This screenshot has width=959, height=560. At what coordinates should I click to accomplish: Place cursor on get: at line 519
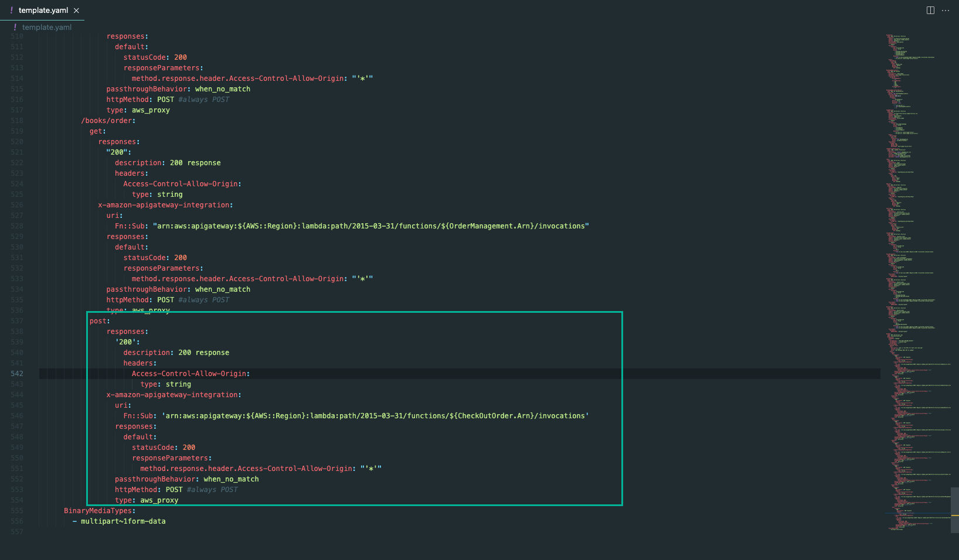pyautogui.click(x=98, y=131)
